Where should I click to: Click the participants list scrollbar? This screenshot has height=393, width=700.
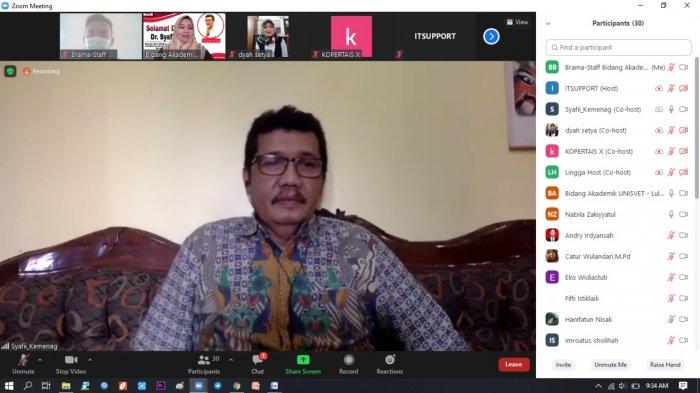[x=696, y=128]
